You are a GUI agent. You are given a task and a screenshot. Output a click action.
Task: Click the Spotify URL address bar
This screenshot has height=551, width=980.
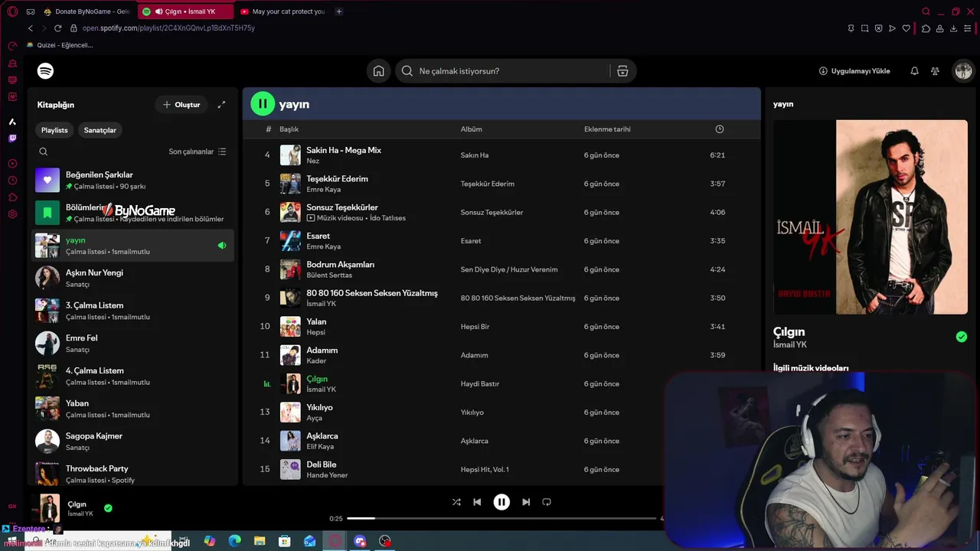pyautogui.click(x=168, y=28)
